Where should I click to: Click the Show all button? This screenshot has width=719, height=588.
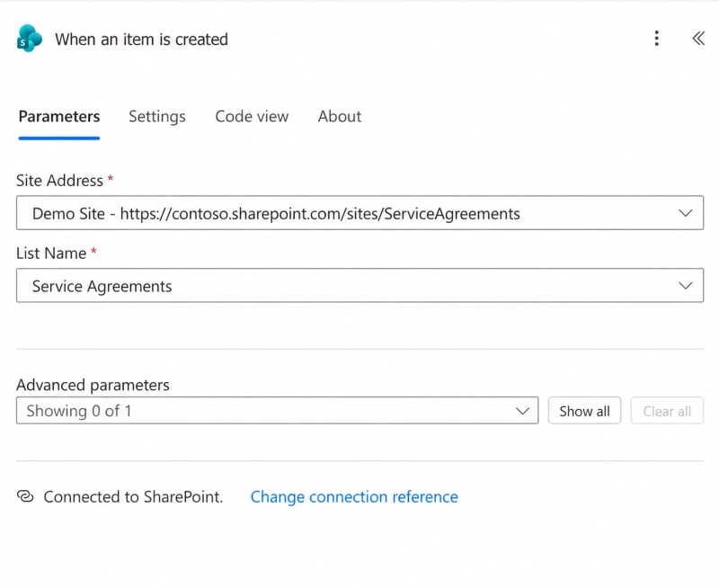click(584, 411)
